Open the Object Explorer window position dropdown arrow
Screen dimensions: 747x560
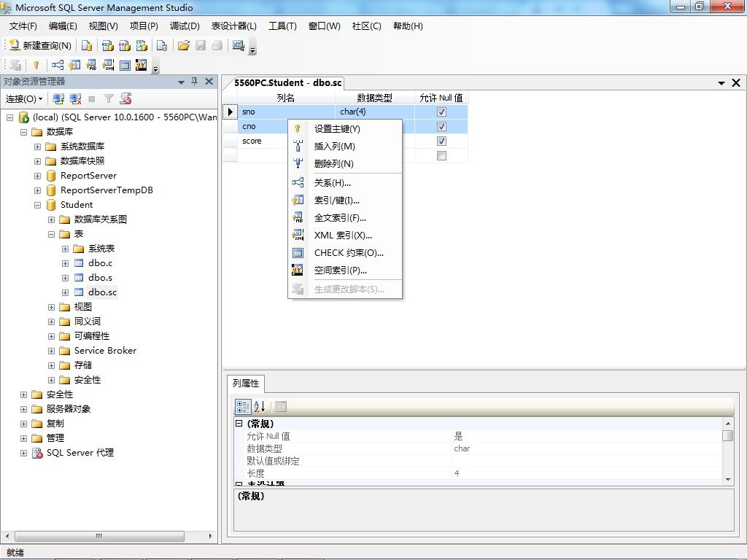tap(181, 82)
